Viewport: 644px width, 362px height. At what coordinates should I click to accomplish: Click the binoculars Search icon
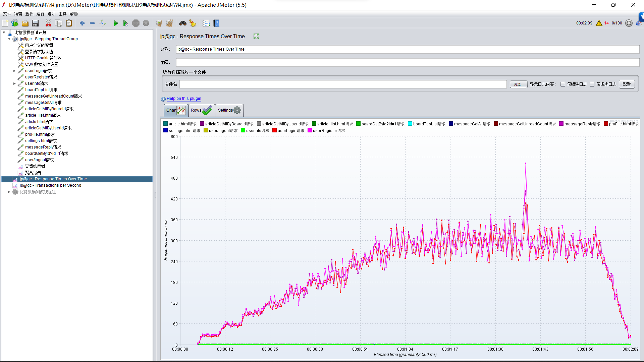point(182,23)
